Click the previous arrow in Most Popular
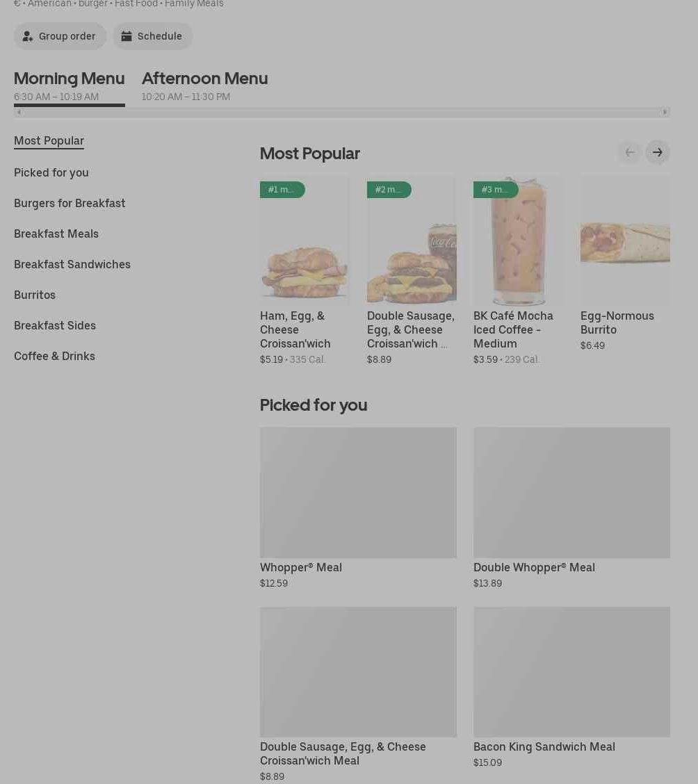 tap(629, 152)
